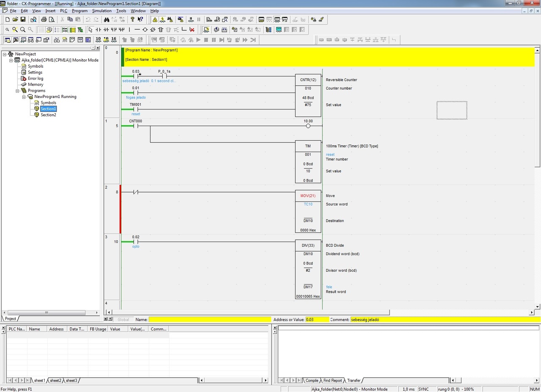
Task: Collapse the NewProject tree node
Action: [x=5, y=54]
